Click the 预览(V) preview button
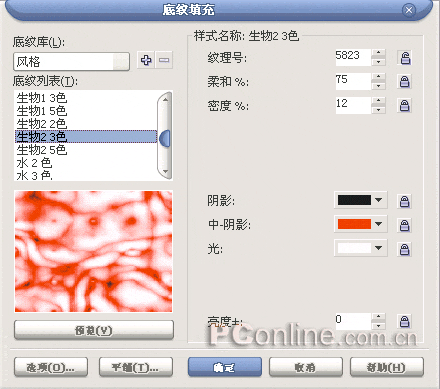440x389 pixels. pos(94,330)
